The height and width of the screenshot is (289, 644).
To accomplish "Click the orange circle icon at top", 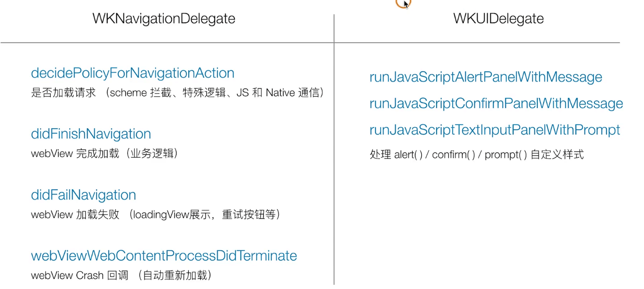I will [x=402, y=3].
